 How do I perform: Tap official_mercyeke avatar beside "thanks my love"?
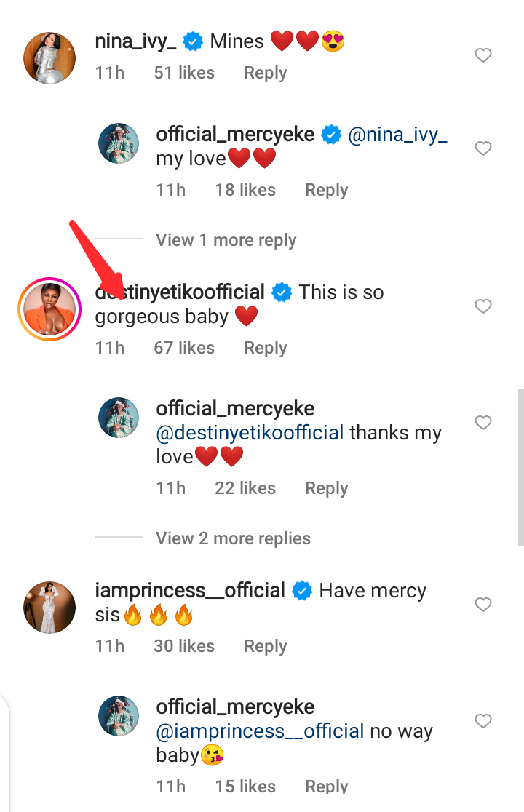point(119,418)
